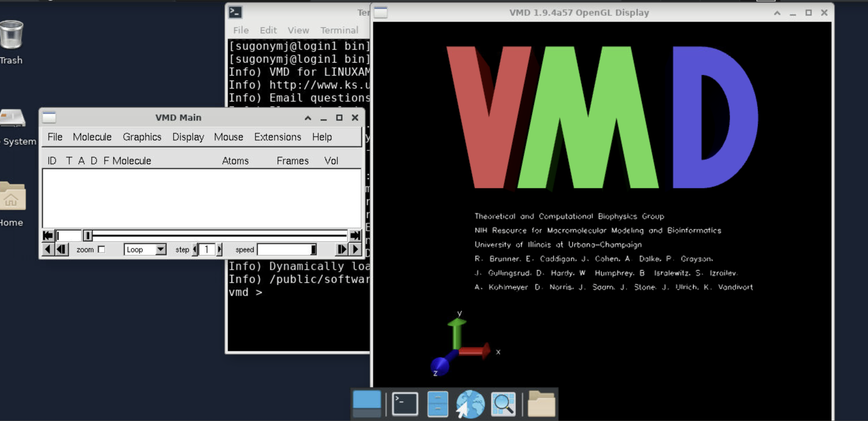
Task: Maximize the OpenGL Display window
Action: tap(808, 13)
